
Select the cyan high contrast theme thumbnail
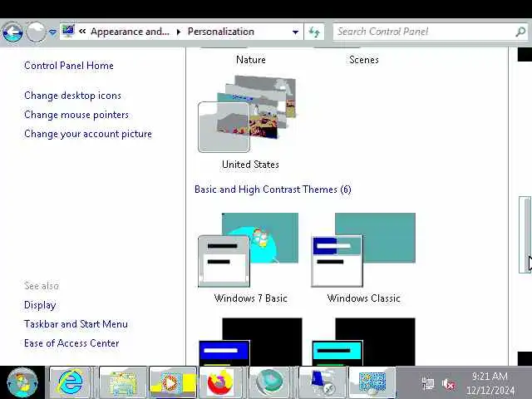click(363, 342)
